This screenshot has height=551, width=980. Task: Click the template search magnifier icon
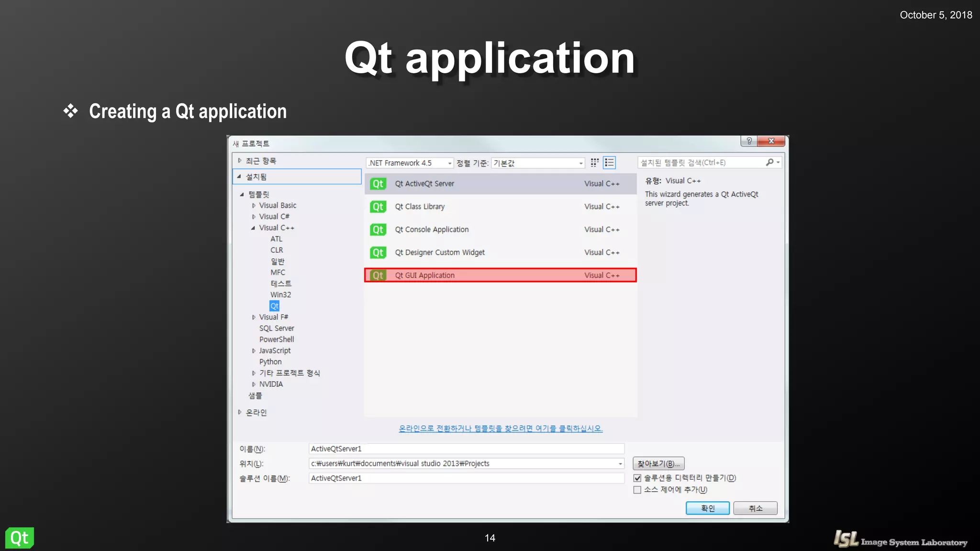pyautogui.click(x=769, y=163)
